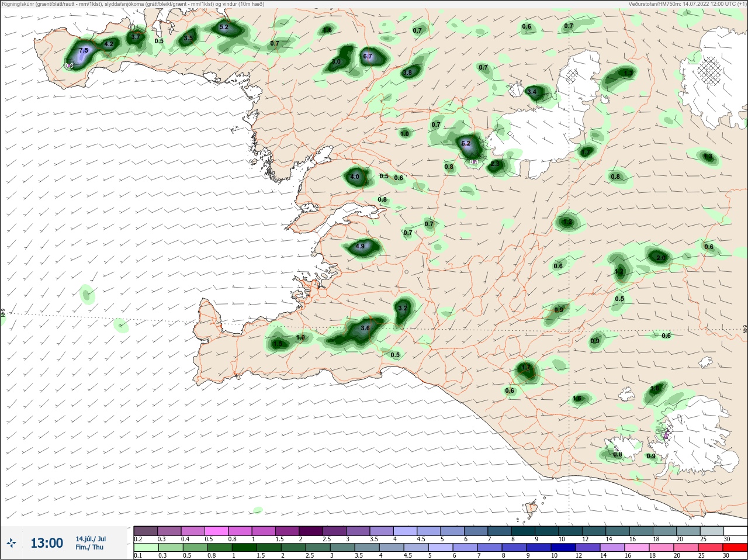Image resolution: width=748 pixels, height=560 pixels.
Task: Select the 3.5 precipitation value label
Action: coord(188,38)
